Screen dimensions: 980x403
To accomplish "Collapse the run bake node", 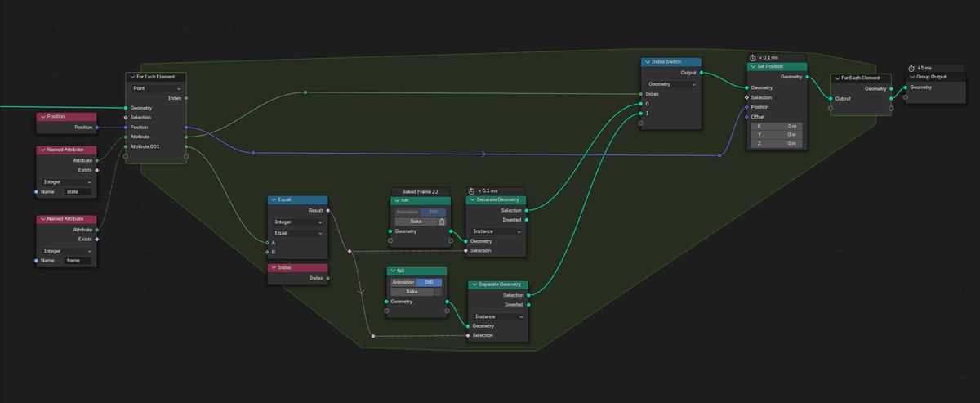I will [x=396, y=200].
